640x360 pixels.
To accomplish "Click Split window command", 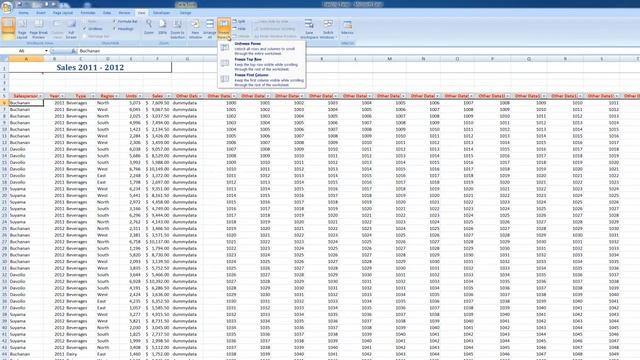I will click(240, 21).
